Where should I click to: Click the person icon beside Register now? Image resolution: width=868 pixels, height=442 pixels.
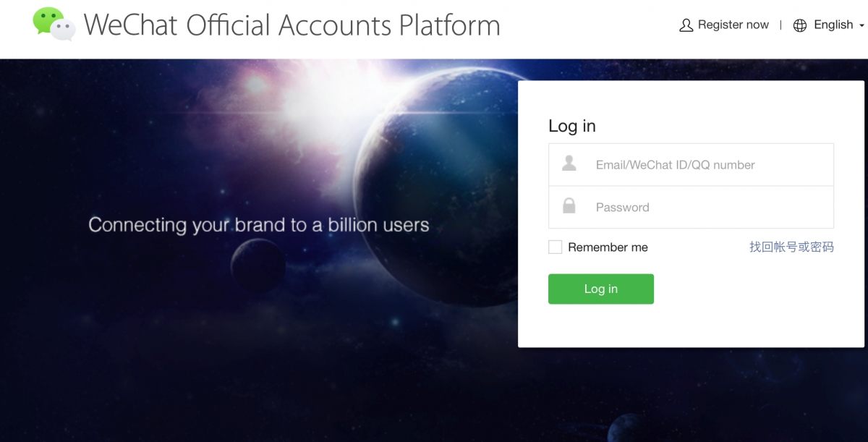point(686,25)
